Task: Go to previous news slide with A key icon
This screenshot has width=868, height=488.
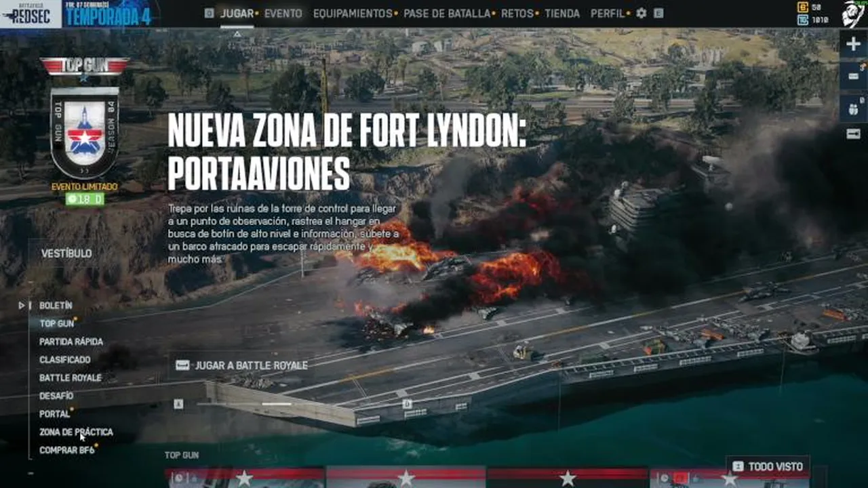Action: (x=178, y=404)
